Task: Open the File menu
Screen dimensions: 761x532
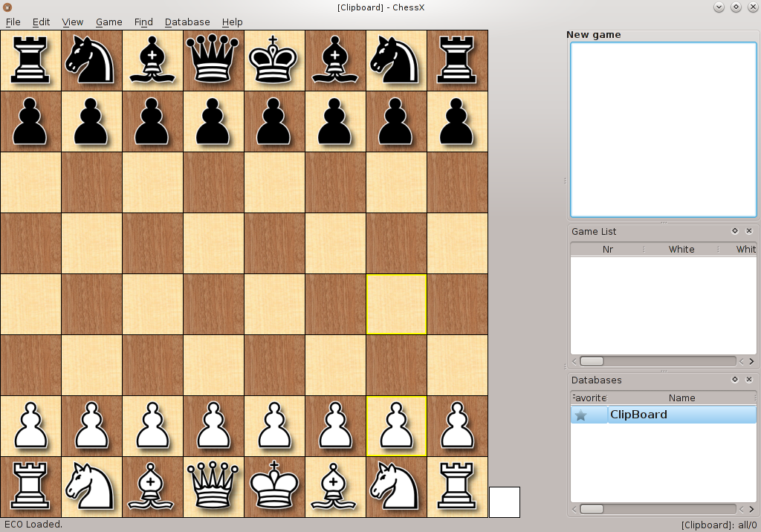Action: click(x=13, y=22)
